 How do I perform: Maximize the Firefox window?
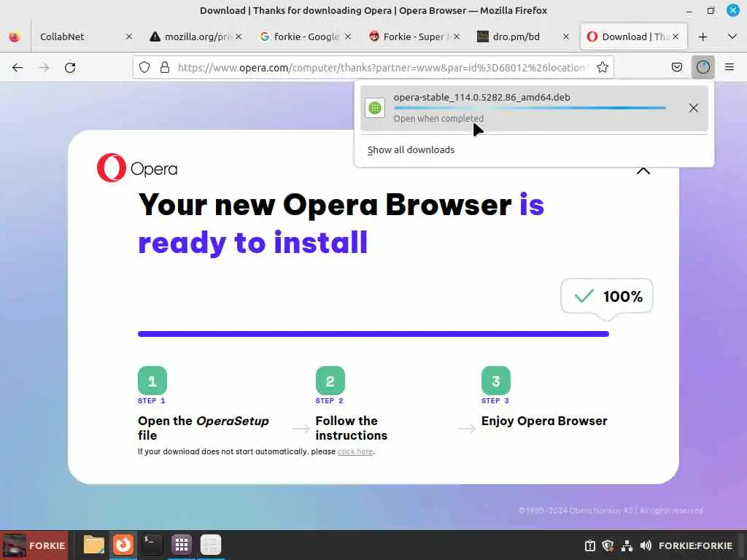711,10
